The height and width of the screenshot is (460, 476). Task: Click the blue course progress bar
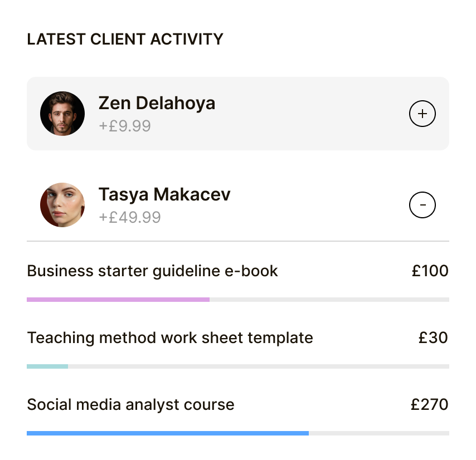pyautogui.click(x=167, y=433)
